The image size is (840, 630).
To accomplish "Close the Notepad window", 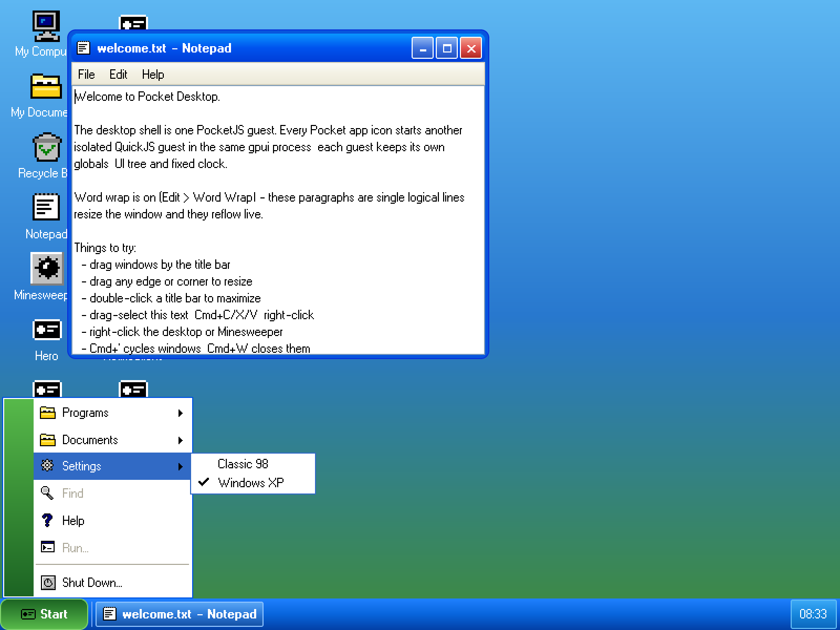I will coord(471,48).
